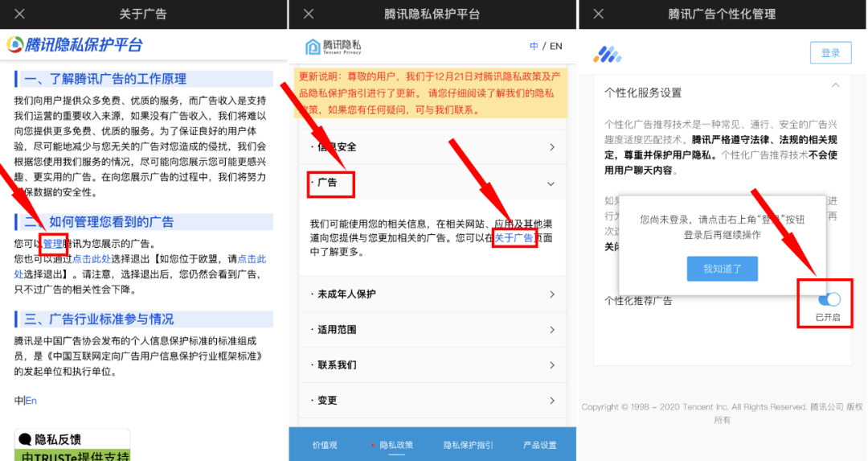Viewport: 868px width, 461px height.
Task: Expand the 适用范围 section
Action: [x=432, y=330]
